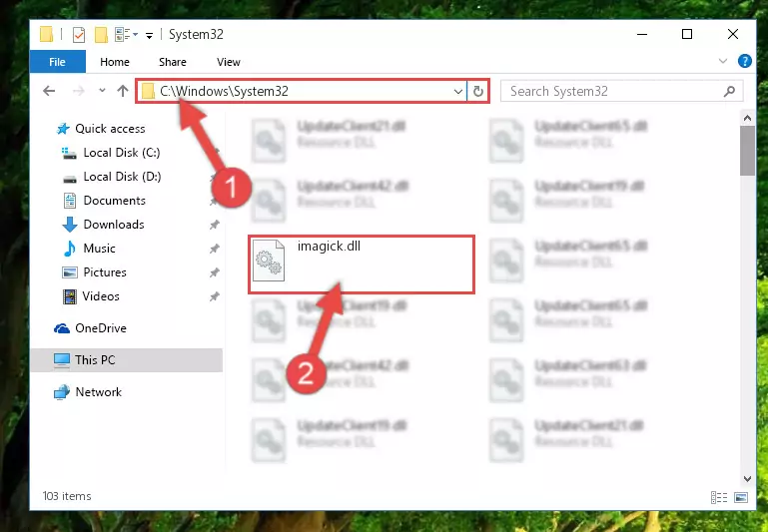
Task: Switch to the View ribbon tab
Action: point(229,62)
